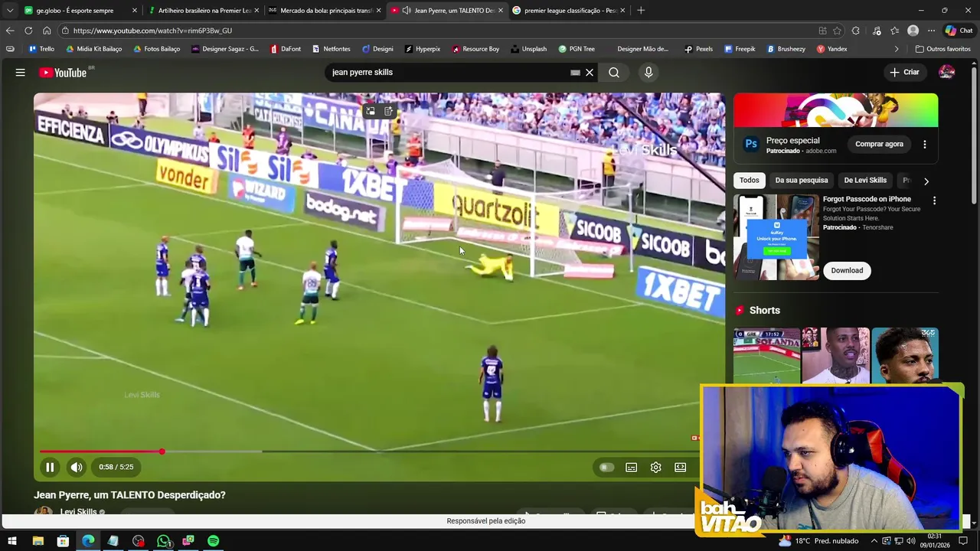Open the Windows Start menu
Viewport: 980px width, 551px height.
[x=12, y=541]
